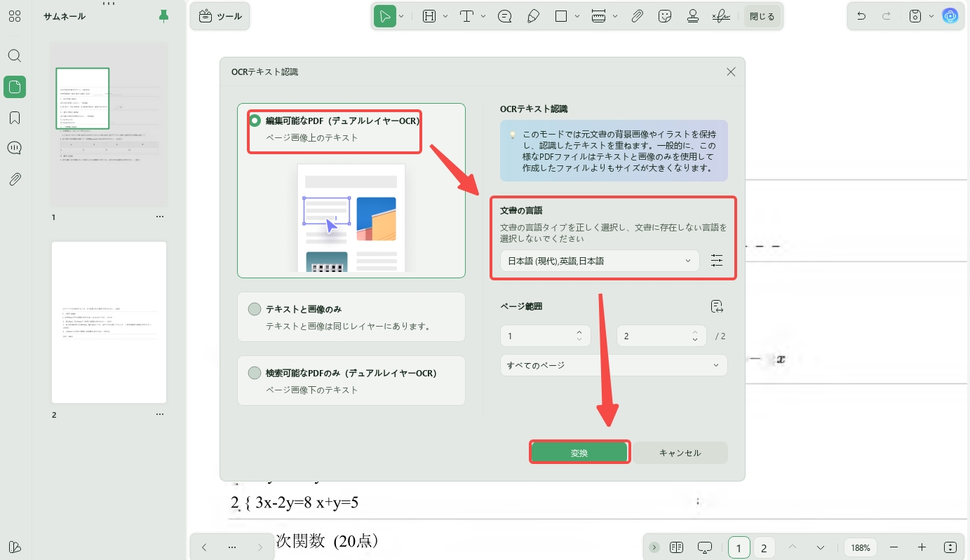Viewport: 970px width, 560px height.
Task: Click the ellipsis in the bottom left bar
Action: [231, 547]
